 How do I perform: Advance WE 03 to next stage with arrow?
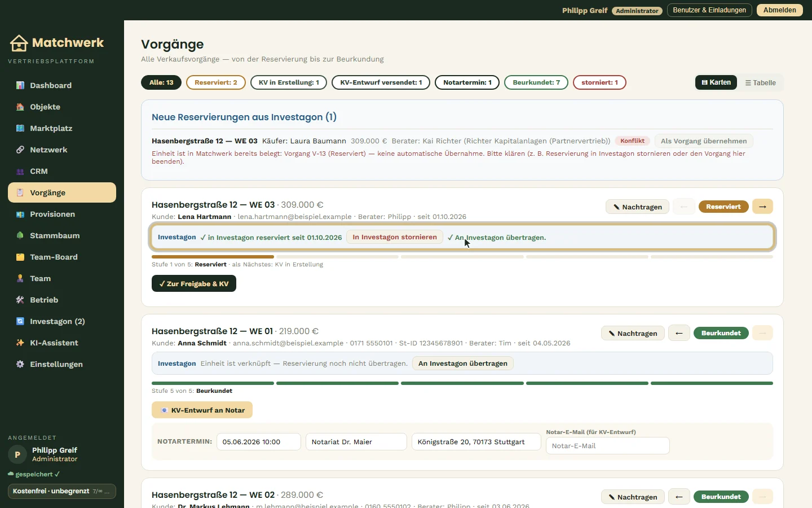coord(762,207)
